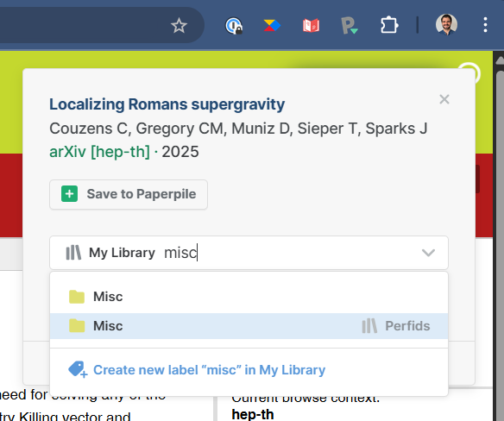Open the paper title Localizing Romans supergravity
This screenshot has height=421, width=504.
pos(167,104)
